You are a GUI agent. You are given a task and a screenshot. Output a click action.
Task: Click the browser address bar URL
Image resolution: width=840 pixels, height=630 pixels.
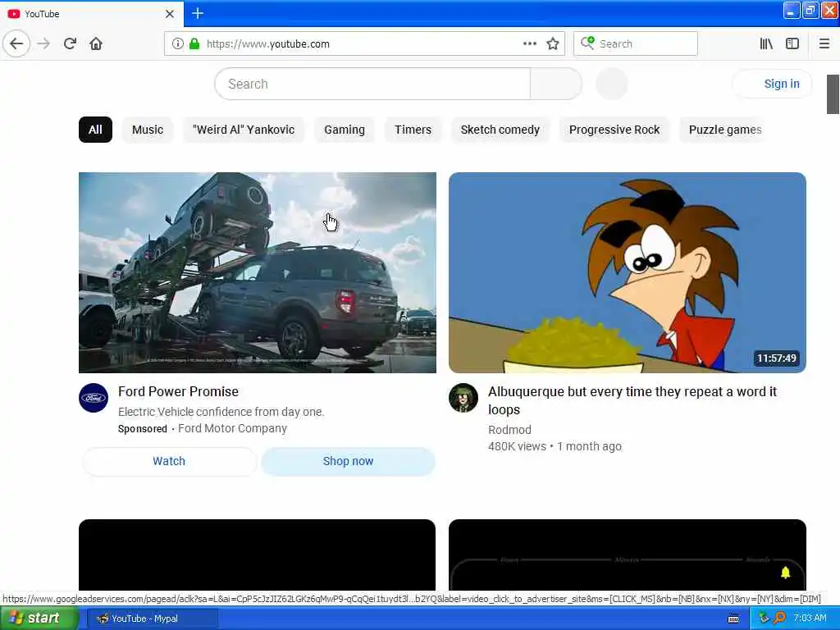(268, 44)
